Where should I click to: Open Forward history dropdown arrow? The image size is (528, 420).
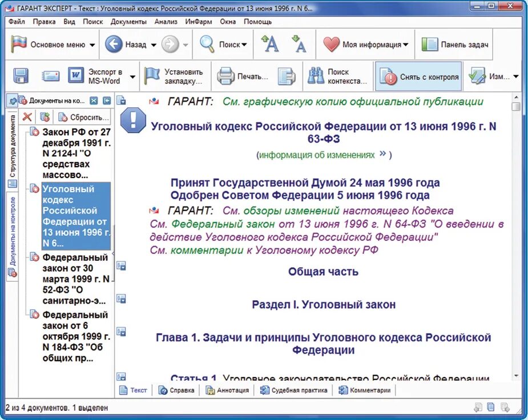pyautogui.click(x=185, y=45)
